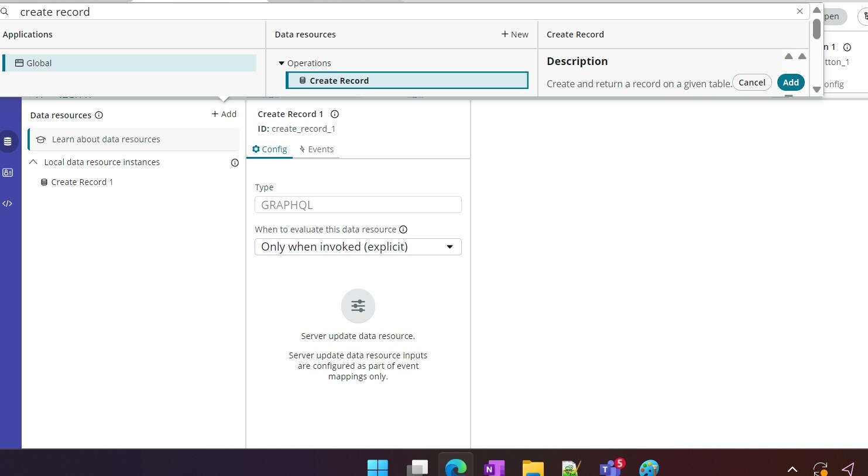This screenshot has width=868, height=476.
Task: Open Task View in taskbar
Action: (x=417, y=468)
